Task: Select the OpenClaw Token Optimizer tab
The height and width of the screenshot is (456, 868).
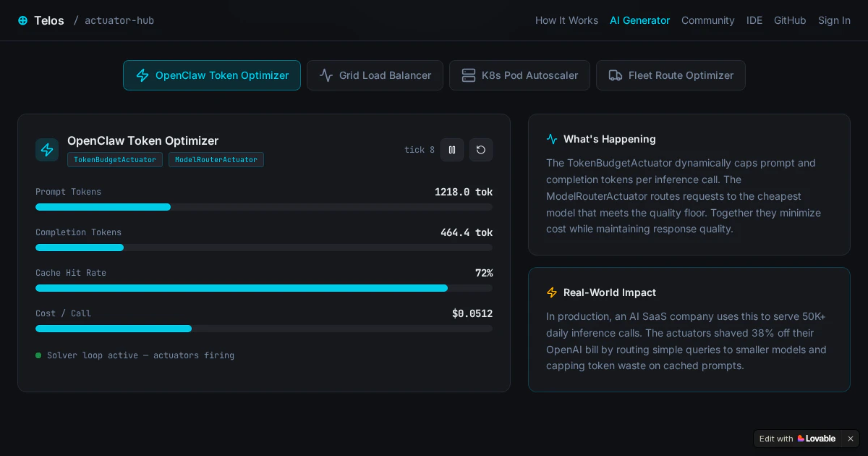Action: 212,75
